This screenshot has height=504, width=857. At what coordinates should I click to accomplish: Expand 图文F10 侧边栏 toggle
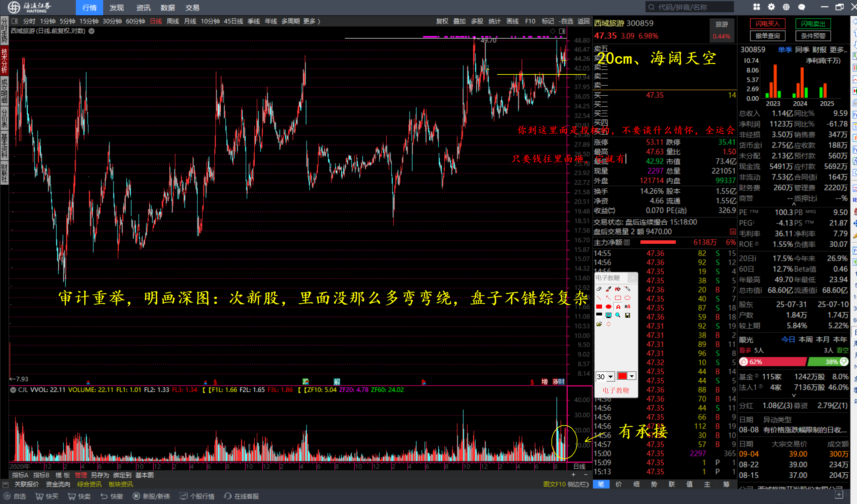[x=566, y=484]
